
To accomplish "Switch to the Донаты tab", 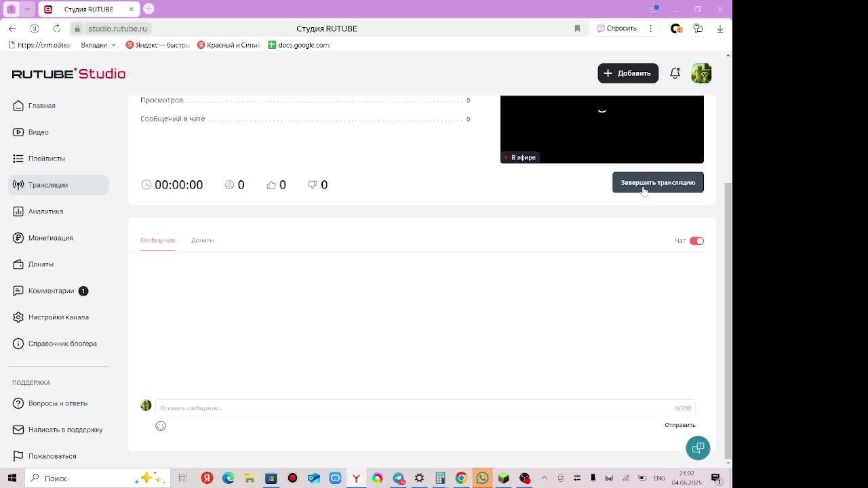I will (202, 240).
